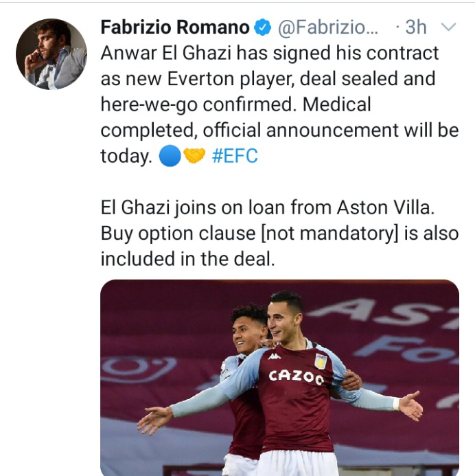Click the handshake emoji
This screenshot has height=476, width=475.
pyautogui.click(x=194, y=155)
